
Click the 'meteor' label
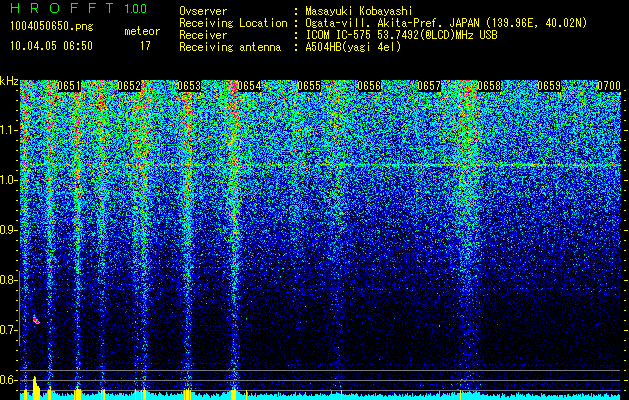[x=142, y=31]
